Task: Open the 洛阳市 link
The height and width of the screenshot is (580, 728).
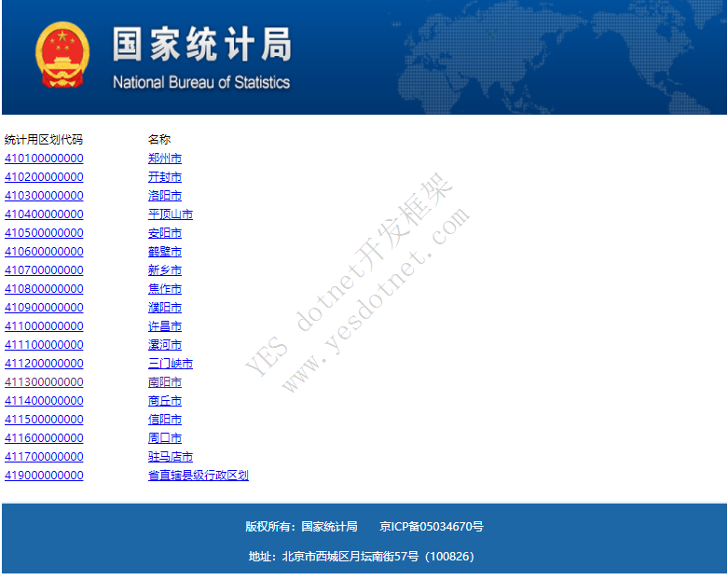Action: click(165, 196)
